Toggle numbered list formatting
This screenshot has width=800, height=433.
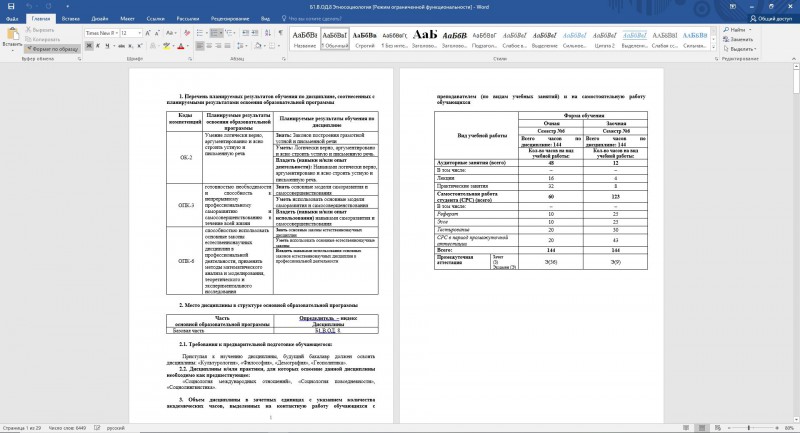point(214,33)
